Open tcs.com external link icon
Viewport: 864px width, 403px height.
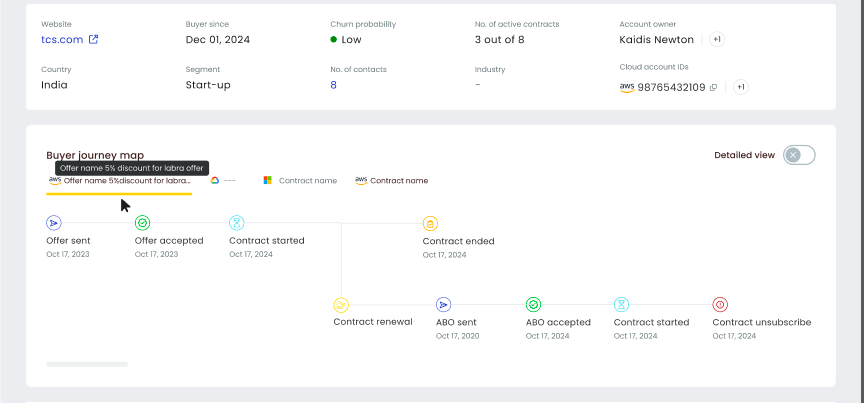(x=94, y=40)
